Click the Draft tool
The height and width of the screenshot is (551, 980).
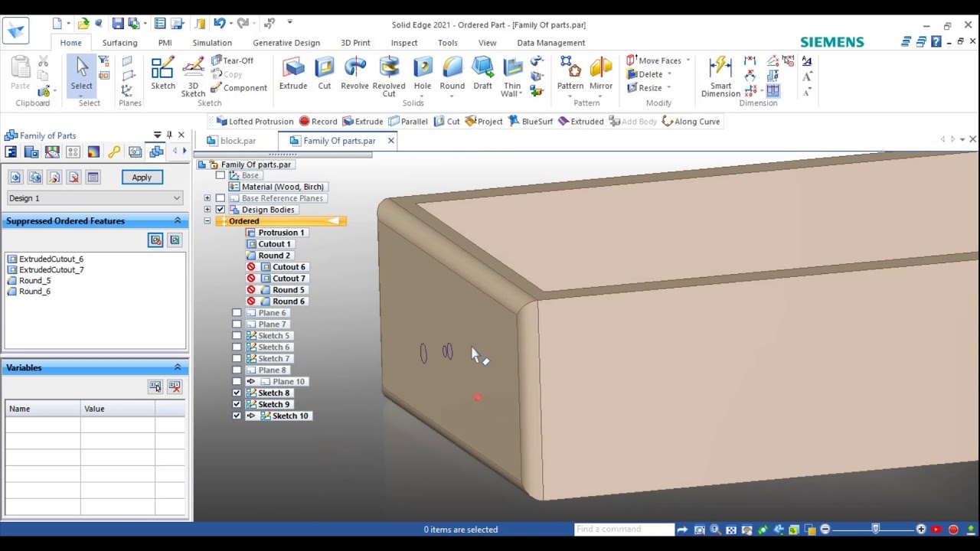[x=482, y=74]
